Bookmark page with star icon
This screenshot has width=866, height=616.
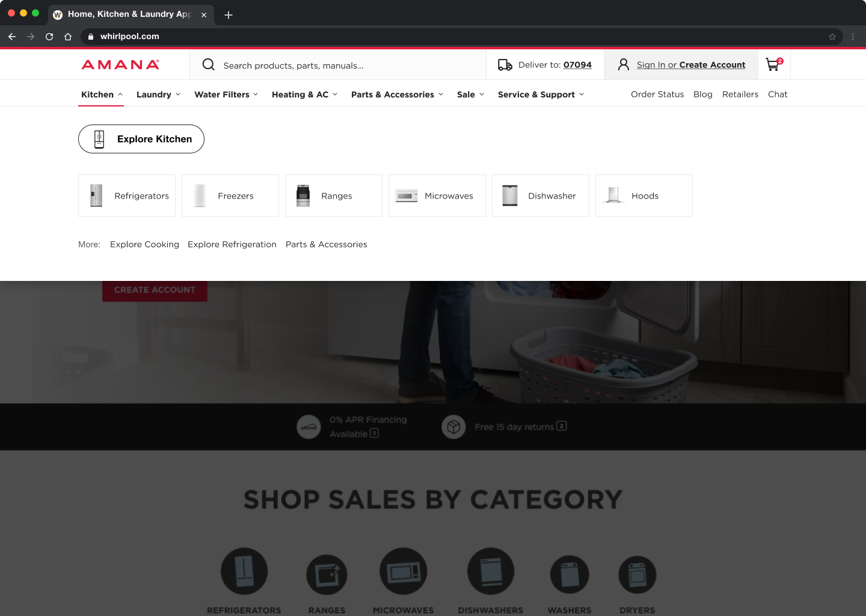(832, 37)
